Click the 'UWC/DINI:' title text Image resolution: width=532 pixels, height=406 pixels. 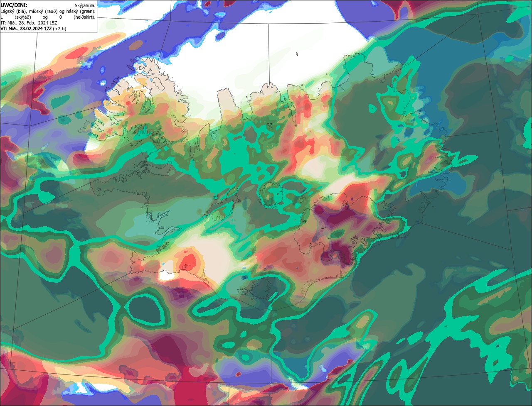tap(14, 5)
